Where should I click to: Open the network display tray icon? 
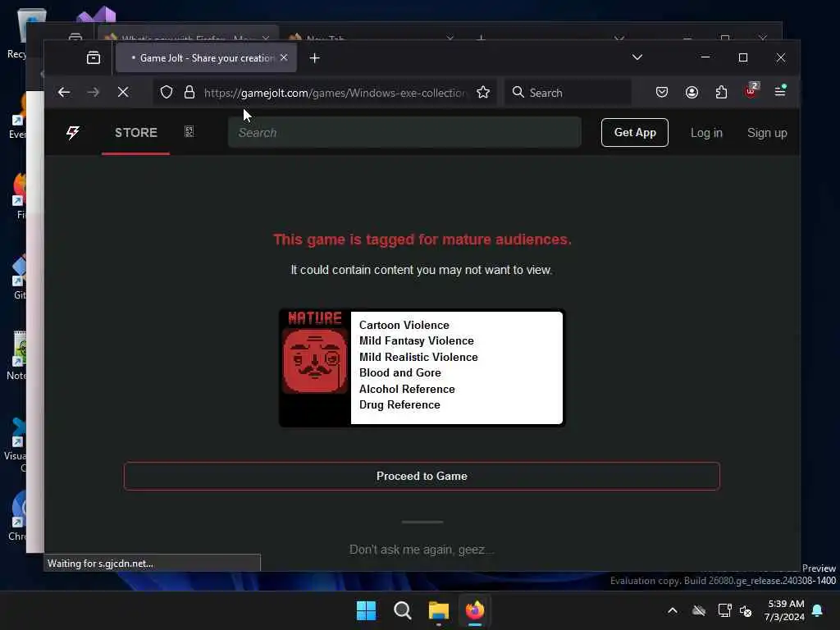coord(724,610)
